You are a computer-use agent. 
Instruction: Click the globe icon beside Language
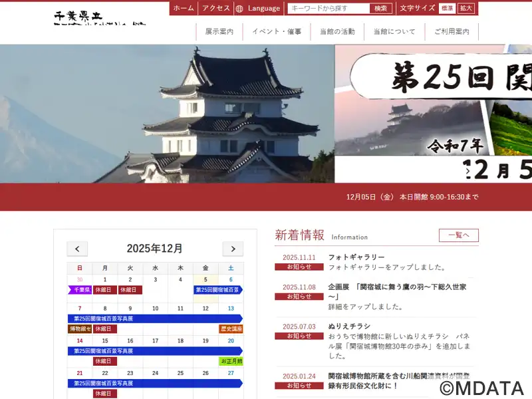(239, 9)
